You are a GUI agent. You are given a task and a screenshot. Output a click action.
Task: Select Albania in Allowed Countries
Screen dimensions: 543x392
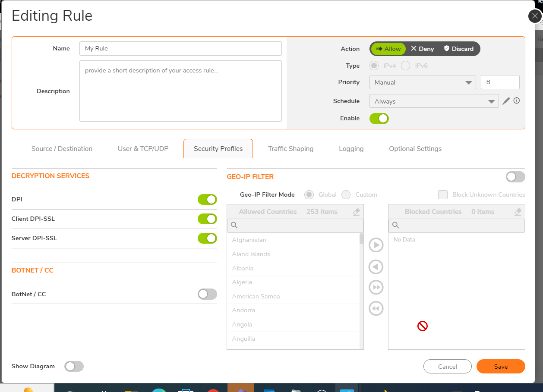[x=293, y=268]
